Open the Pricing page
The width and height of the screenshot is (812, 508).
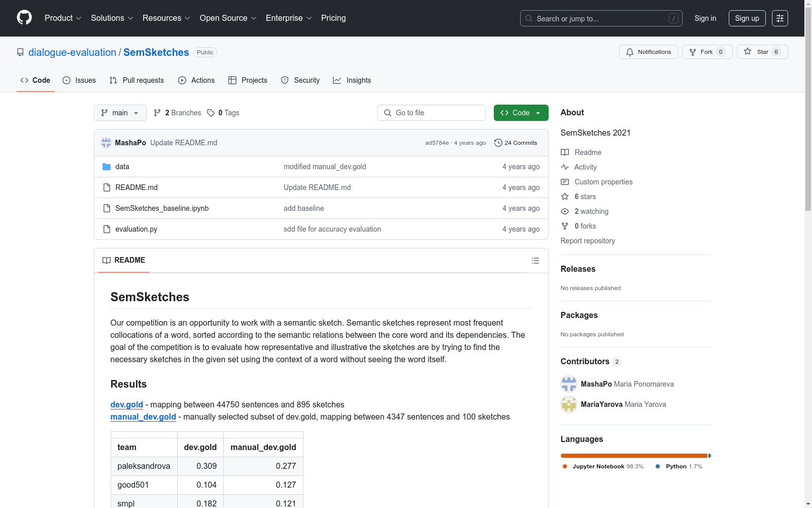(333, 18)
